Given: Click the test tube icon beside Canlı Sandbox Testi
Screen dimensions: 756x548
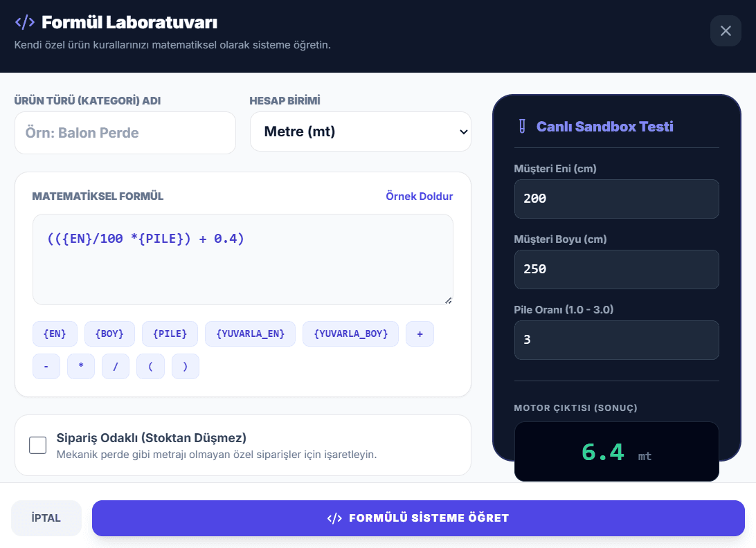Looking at the screenshot, I should point(522,127).
